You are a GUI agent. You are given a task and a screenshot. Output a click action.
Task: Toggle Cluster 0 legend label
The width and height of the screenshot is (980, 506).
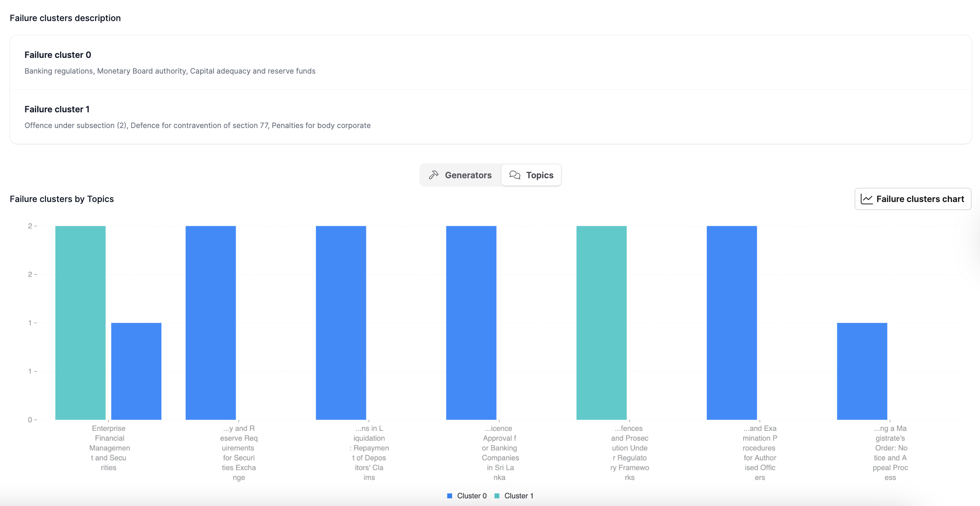472,496
